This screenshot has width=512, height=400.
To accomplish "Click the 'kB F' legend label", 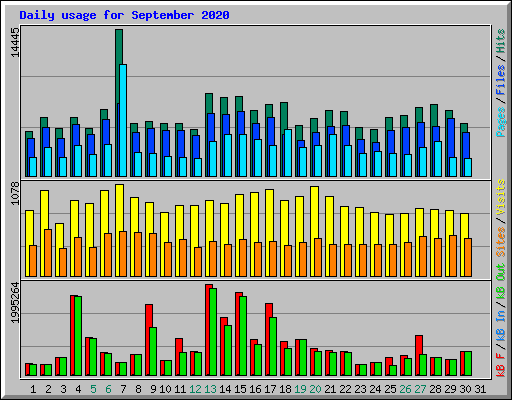I will 501,364.
